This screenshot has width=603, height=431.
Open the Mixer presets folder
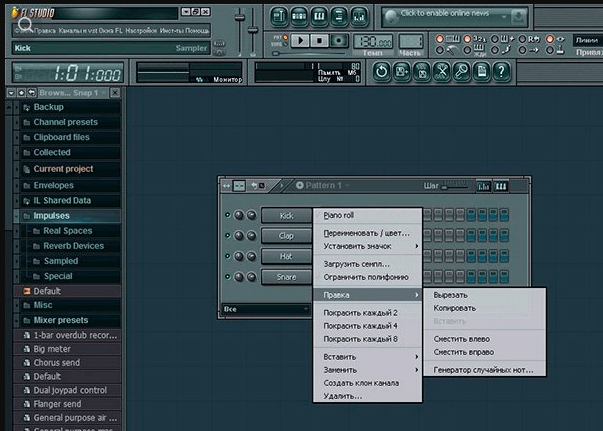[61, 320]
